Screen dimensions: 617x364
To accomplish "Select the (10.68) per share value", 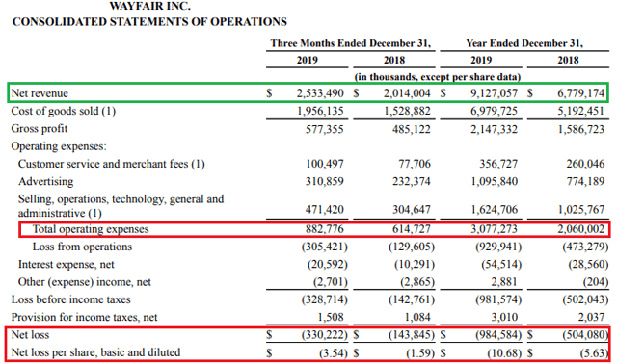I will coord(504,353).
